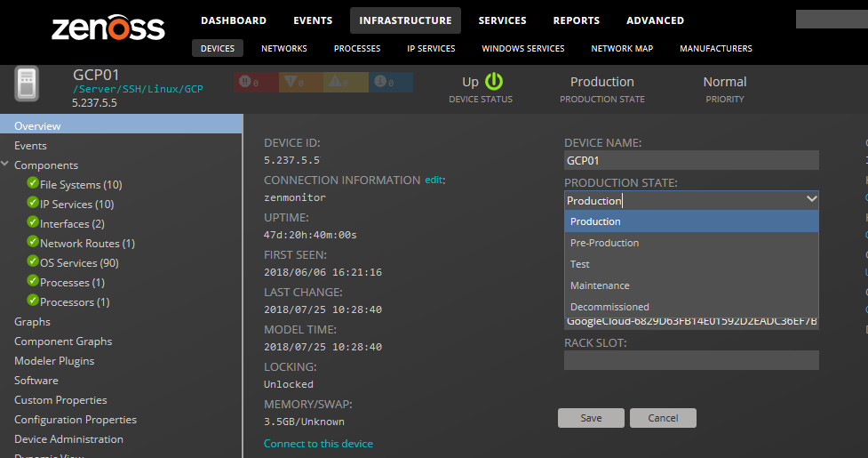The height and width of the screenshot is (458, 868).
Task: Select the Devices sub-tab
Action: pyautogui.click(x=218, y=48)
